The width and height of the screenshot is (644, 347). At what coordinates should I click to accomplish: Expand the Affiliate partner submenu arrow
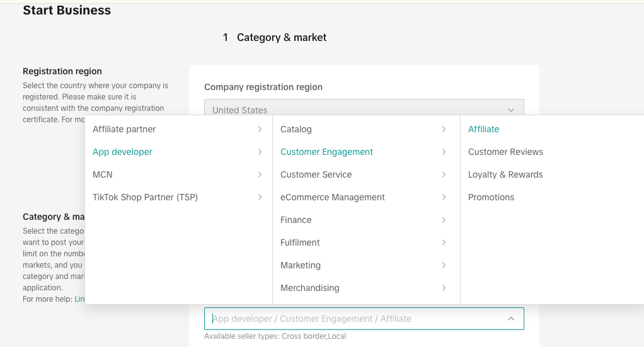click(x=260, y=129)
